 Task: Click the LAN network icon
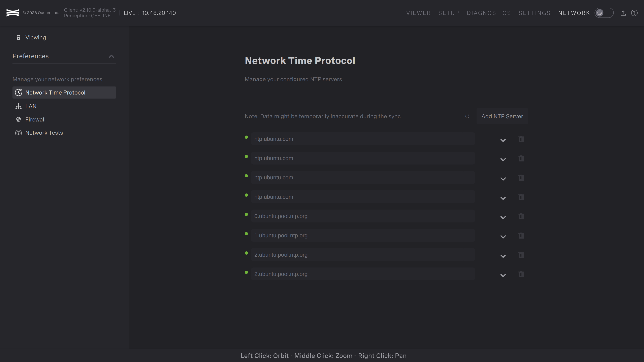[x=19, y=106]
